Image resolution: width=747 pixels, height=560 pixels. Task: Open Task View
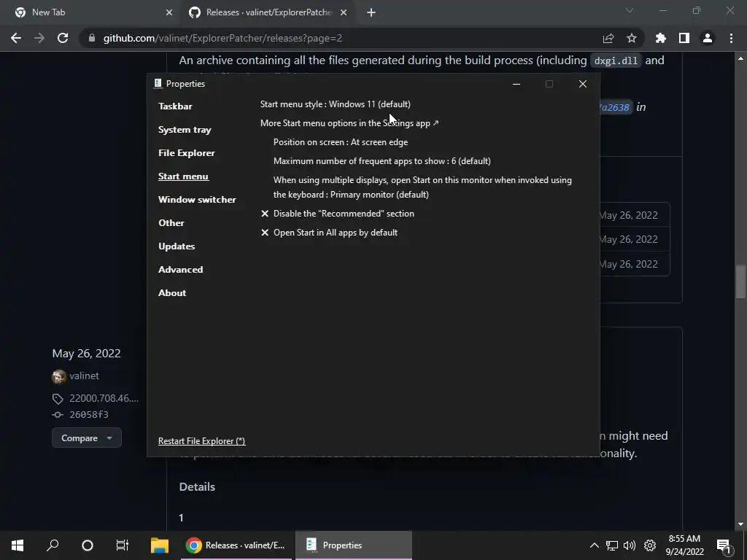[x=123, y=545]
